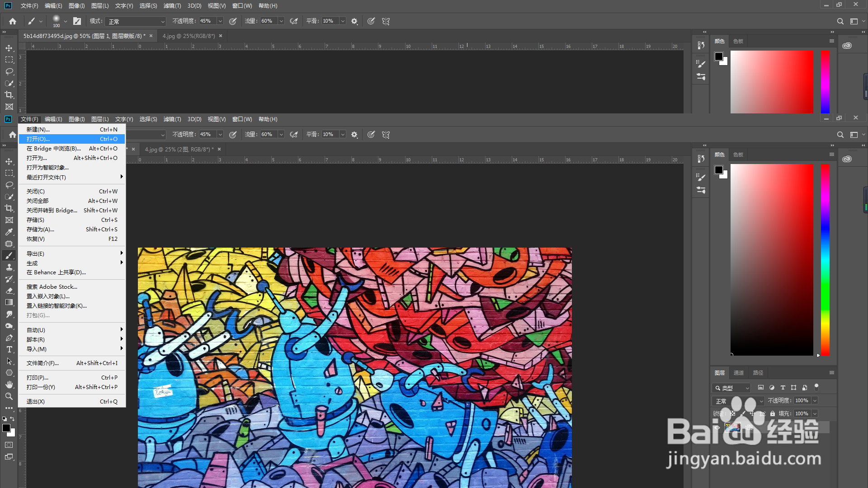Toggle lock all padlock in Layers panel
The height and width of the screenshot is (488, 868).
click(x=773, y=413)
